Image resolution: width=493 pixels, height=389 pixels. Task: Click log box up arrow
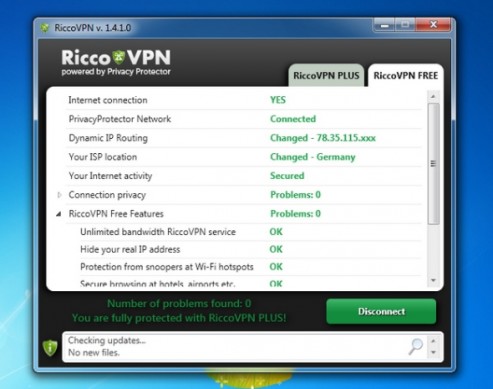433,341
